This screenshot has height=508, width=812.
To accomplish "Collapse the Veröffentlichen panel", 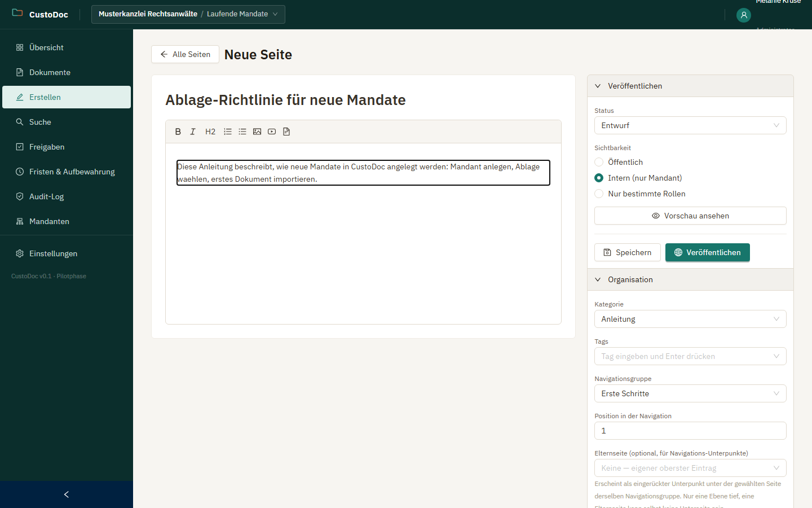I will [690, 86].
